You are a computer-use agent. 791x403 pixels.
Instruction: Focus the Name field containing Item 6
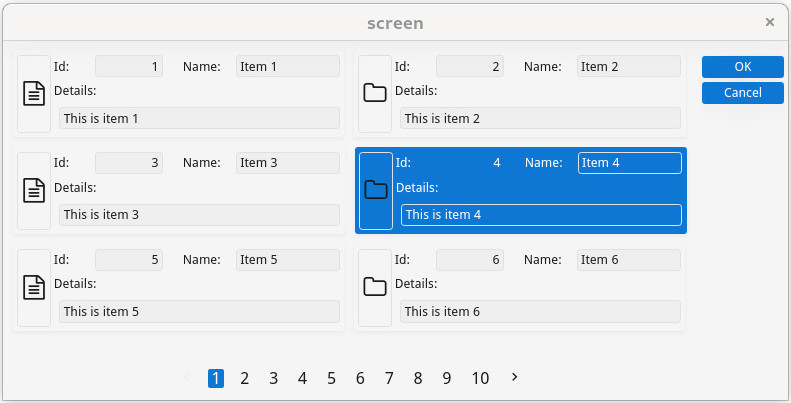629,260
